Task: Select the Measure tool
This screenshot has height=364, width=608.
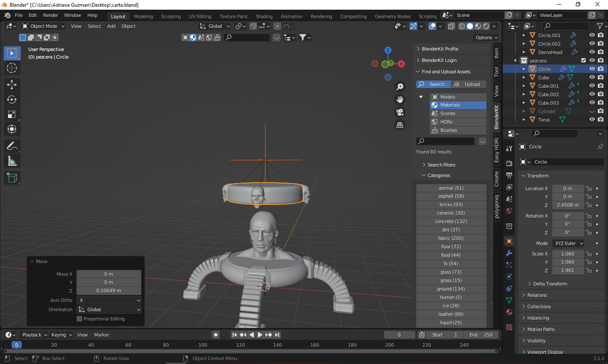Action: click(x=12, y=161)
